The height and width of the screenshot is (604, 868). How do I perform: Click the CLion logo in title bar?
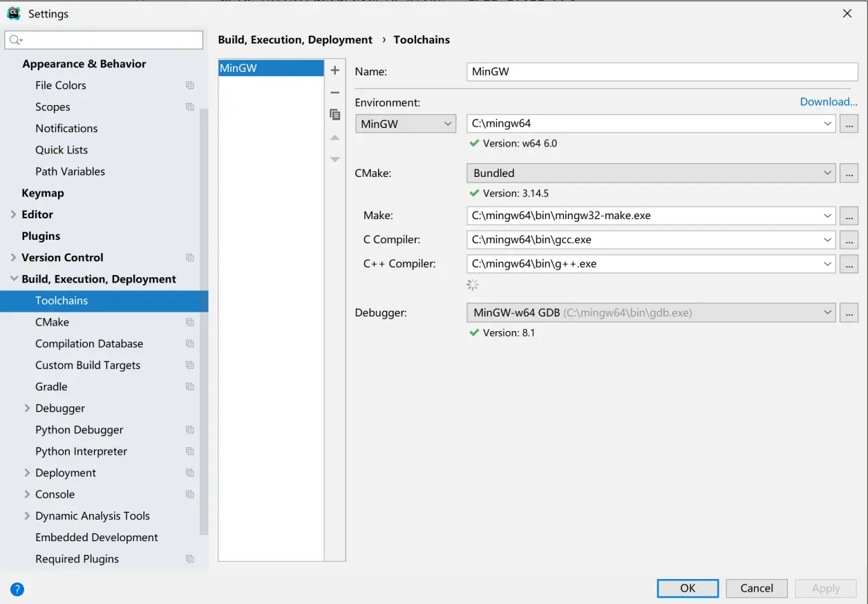tap(14, 13)
